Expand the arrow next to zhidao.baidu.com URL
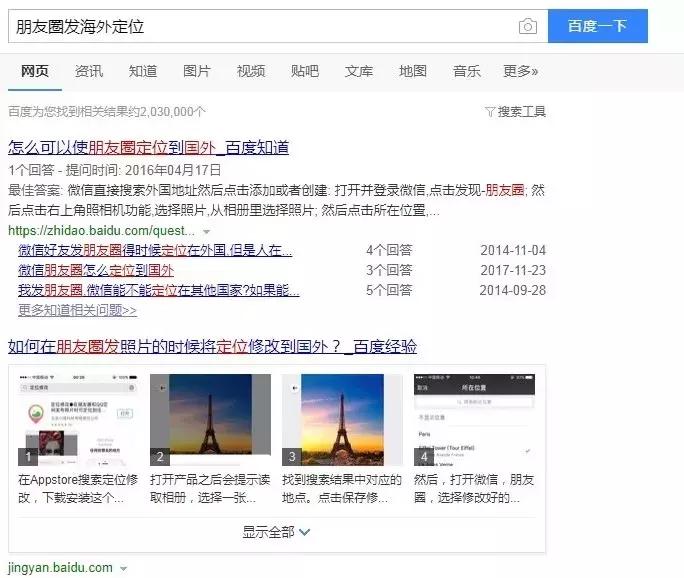 pyautogui.click(x=207, y=232)
